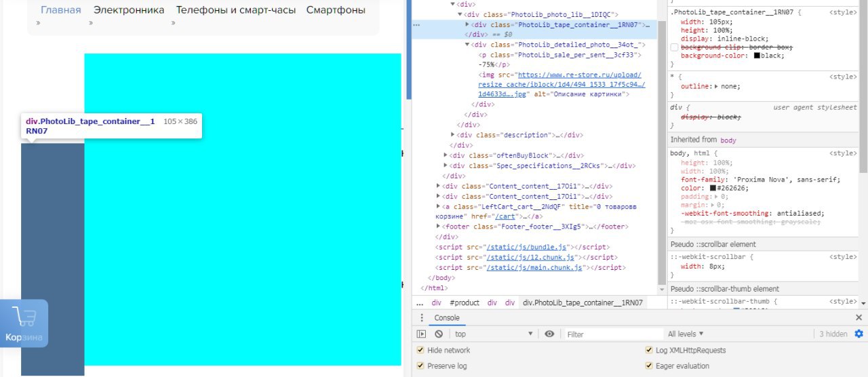Select the PhotoLib_sale_per_sent paragraph element

click(x=559, y=54)
